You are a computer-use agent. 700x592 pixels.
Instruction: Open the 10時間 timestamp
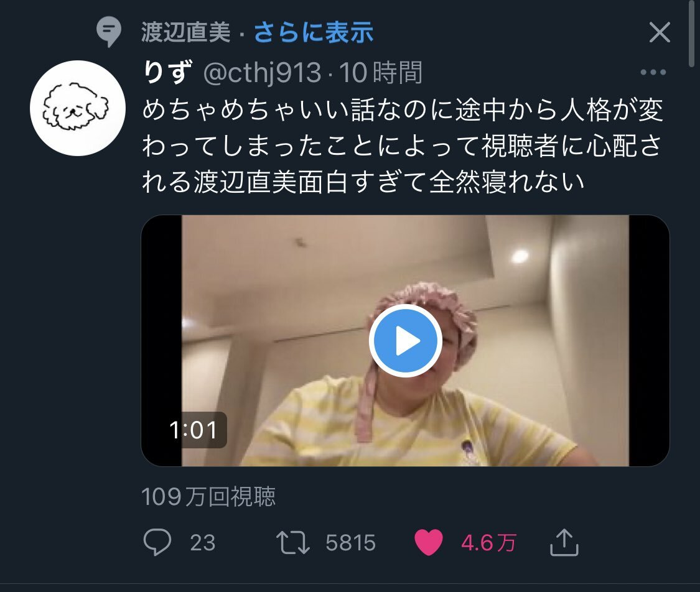point(381,73)
